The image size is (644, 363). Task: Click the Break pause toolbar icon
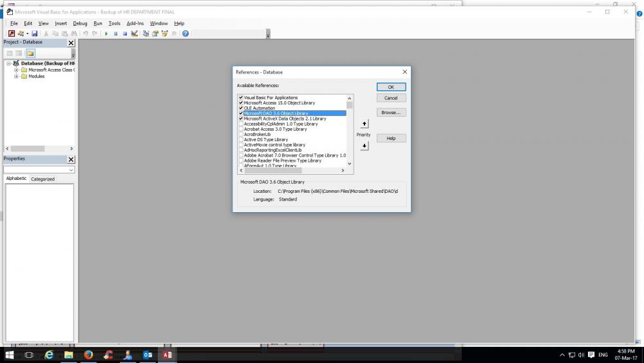115,34
